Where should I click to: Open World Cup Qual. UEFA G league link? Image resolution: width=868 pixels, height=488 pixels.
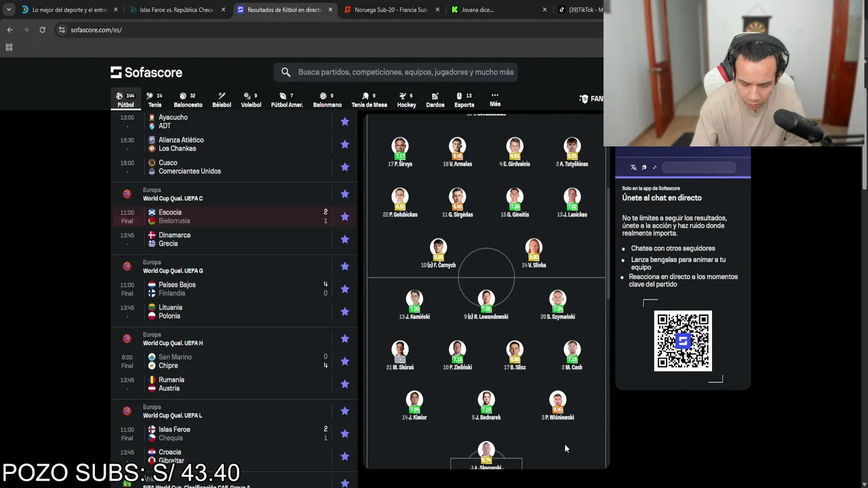pyautogui.click(x=172, y=270)
